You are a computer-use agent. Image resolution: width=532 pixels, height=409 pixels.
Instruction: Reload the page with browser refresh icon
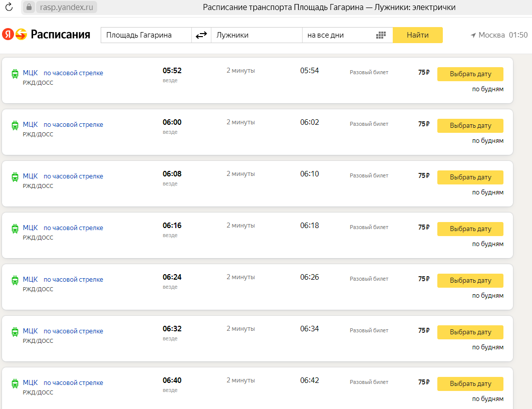[9, 7]
